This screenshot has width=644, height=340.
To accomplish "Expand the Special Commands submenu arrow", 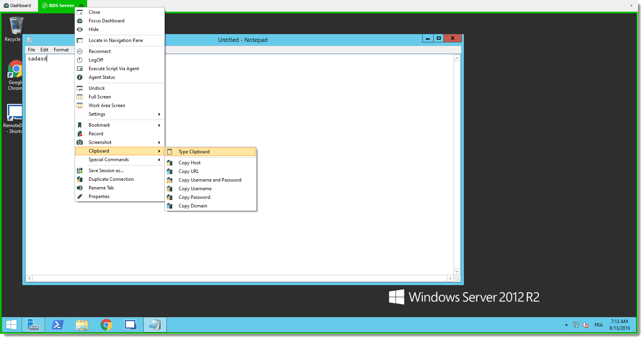I will tap(159, 160).
